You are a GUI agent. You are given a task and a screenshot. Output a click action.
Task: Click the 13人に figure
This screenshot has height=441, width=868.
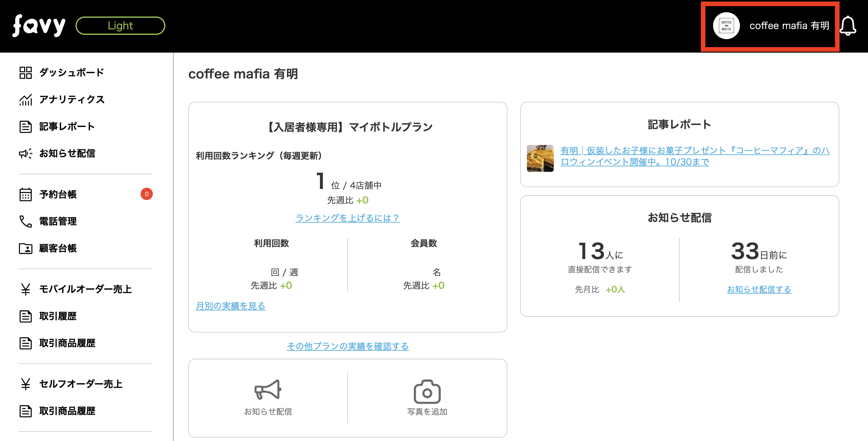coord(600,251)
